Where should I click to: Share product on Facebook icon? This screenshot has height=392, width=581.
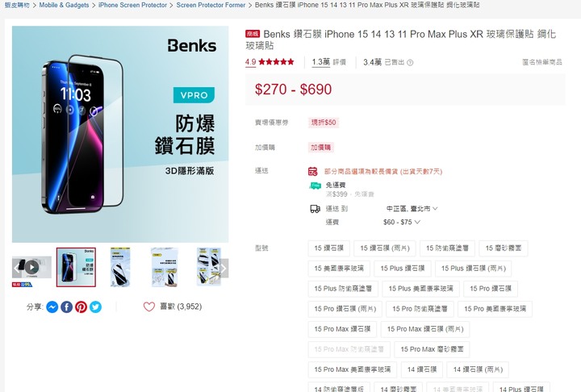[x=67, y=307]
